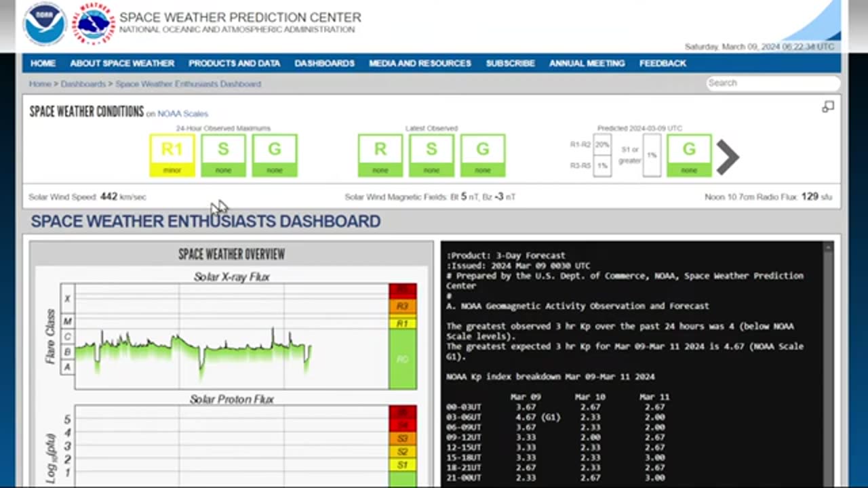This screenshot has width=868, height=488.
Task: Click the National Weather Service logo
Action: 93,24
